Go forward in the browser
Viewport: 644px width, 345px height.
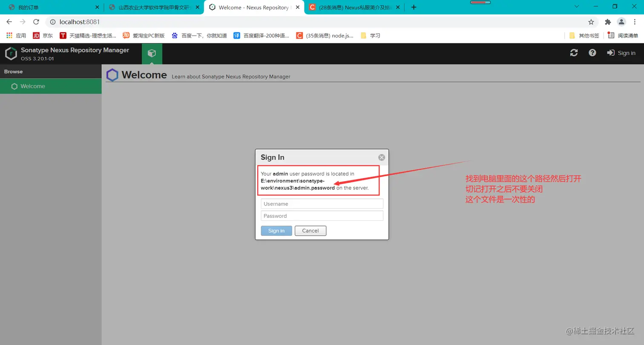point(23,22)
